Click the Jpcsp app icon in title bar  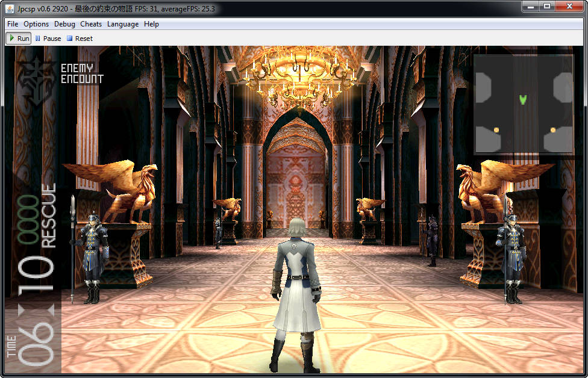[x=10, y=8]
